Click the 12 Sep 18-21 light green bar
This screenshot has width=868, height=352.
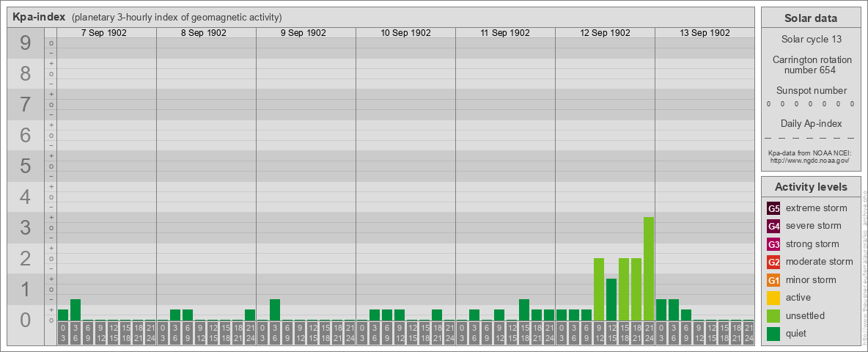coord(636,289)
